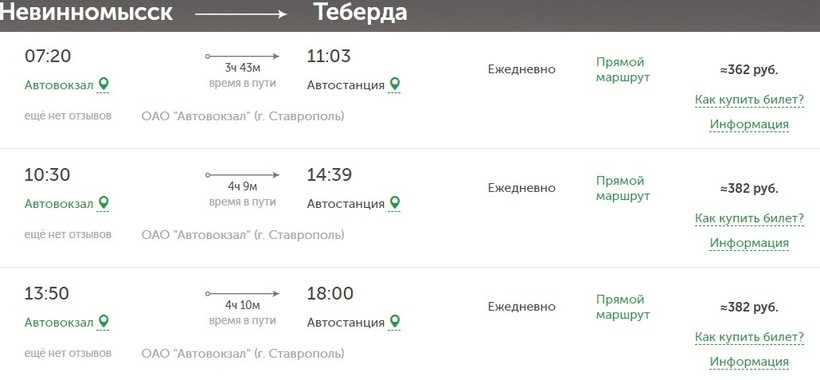Open 'Как купить билет?' for 362 руб. trip

[x=749, y=99]
